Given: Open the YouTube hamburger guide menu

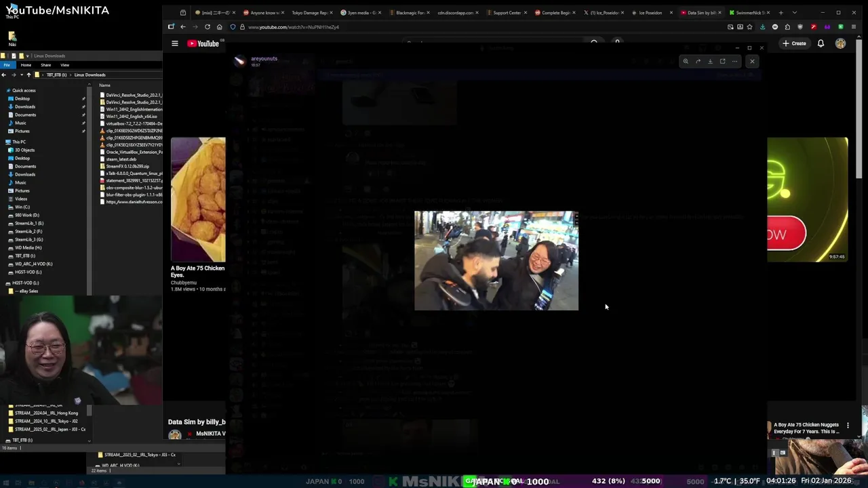Looking at the screenshot, I should point(175,43).
